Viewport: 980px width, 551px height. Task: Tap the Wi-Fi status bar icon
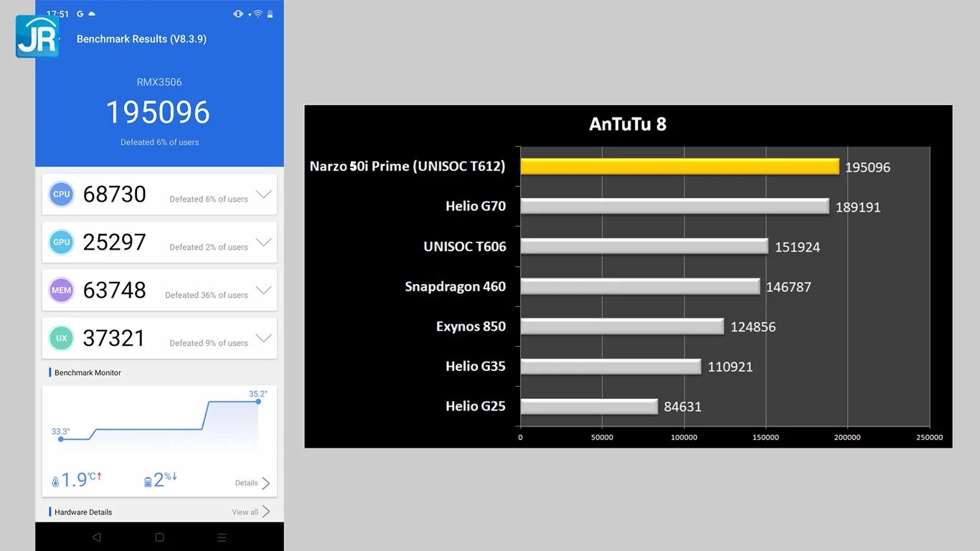point(257,14)
